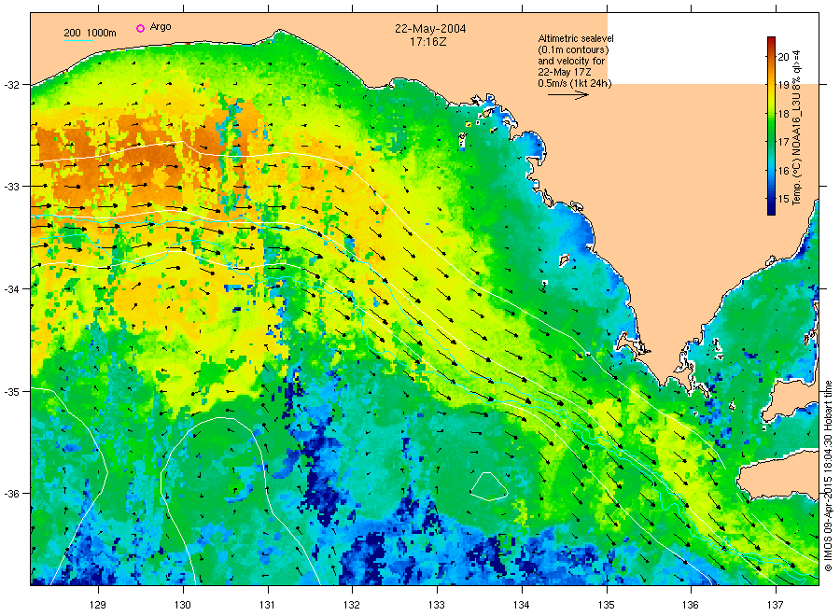Select the 'Argo' legend label
Image resolution: width=840 pixels, height=616 pixels.
161,28
